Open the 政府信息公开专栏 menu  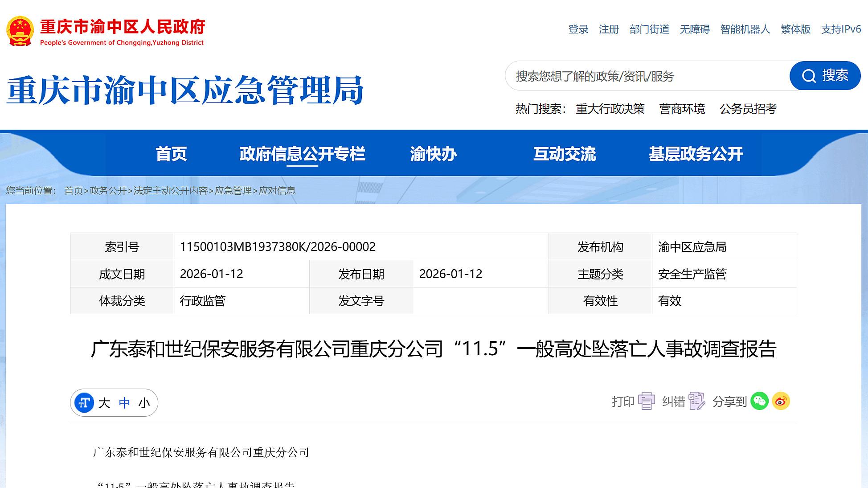(302, 155)
